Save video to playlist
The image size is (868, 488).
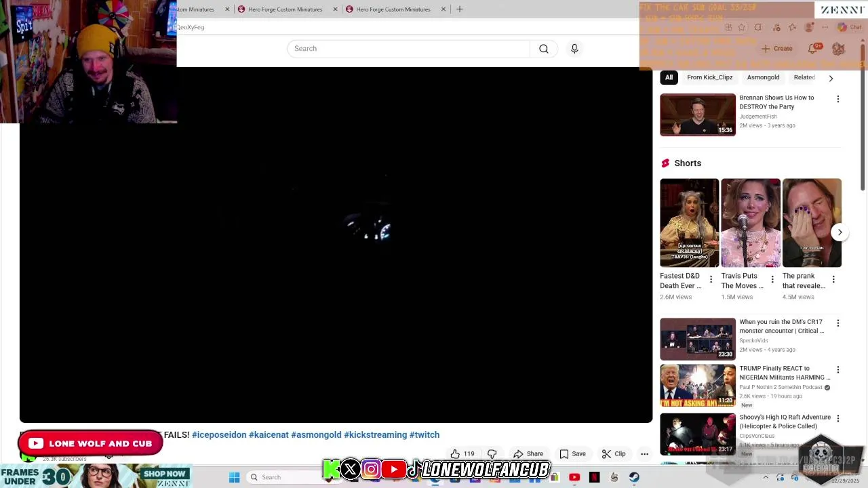point(572,454)
